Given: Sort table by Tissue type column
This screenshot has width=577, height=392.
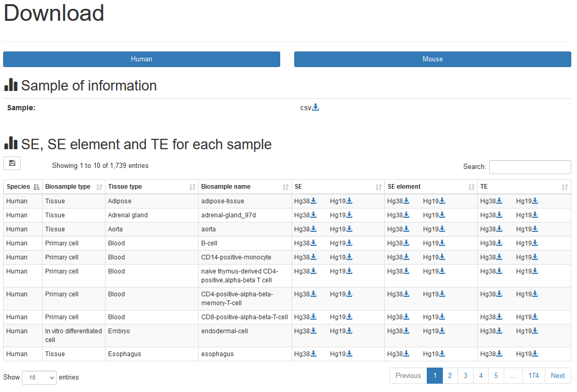Looking at the screenshot, I should (x=152, y=187).
